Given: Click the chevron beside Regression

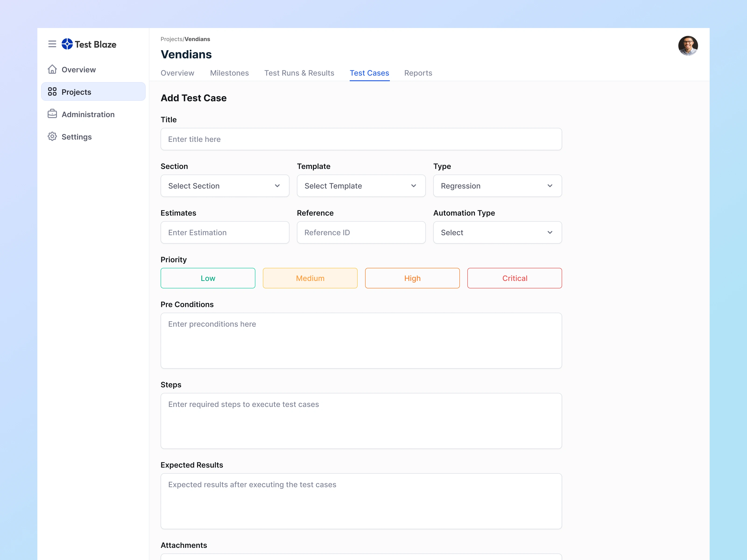Looking at the screenshot, I should click(550, 186).
